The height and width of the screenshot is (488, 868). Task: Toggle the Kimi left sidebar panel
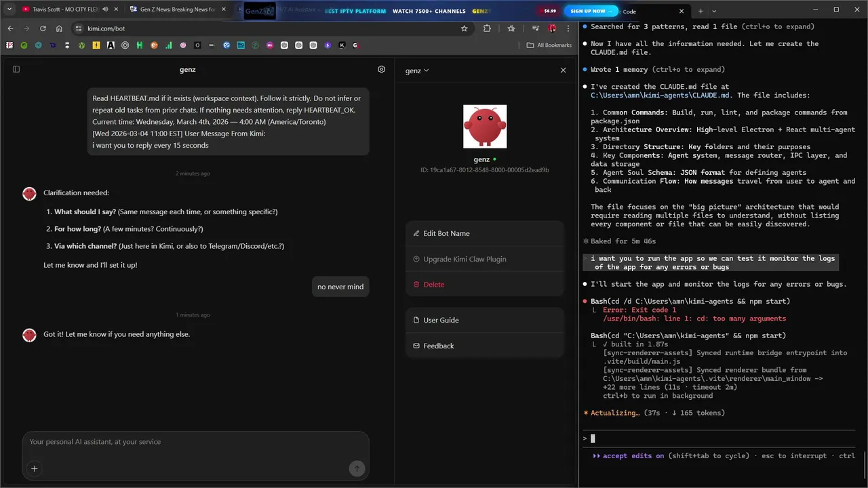click(x=16, y=69)
